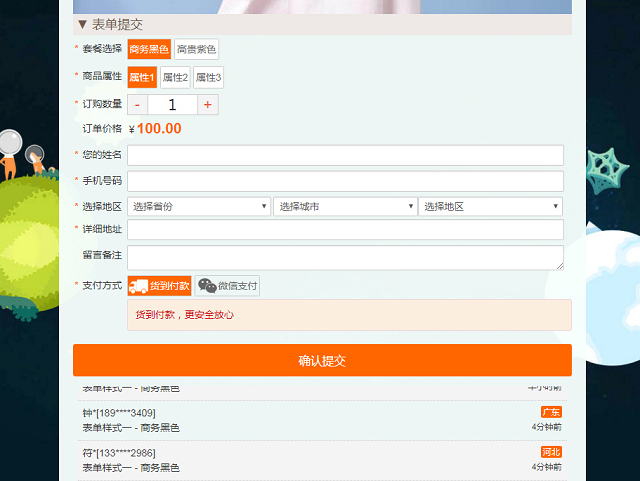Select 微信支付 WeChat payment option
Viewport: 640px width, 481px height.
227,286
